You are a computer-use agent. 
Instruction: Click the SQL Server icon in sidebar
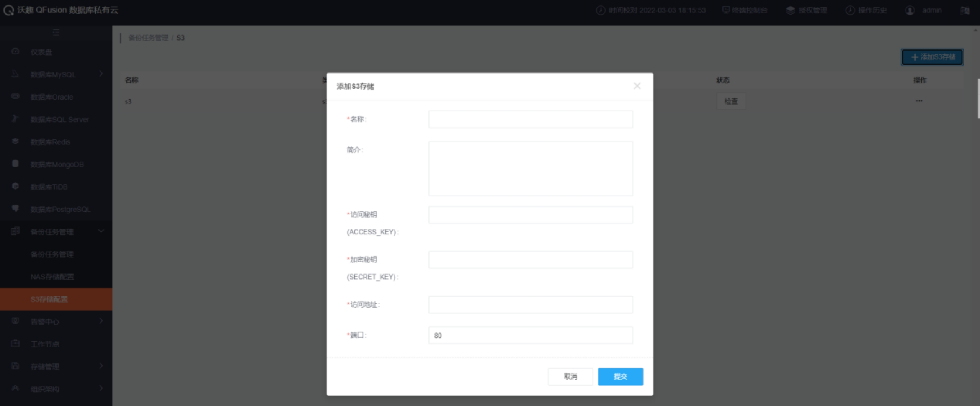click(x=15, y=119)
